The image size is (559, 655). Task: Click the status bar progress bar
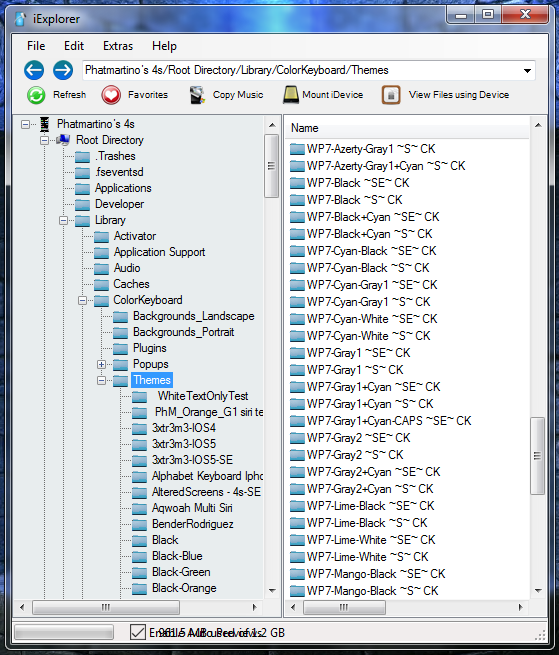point(64,632)
